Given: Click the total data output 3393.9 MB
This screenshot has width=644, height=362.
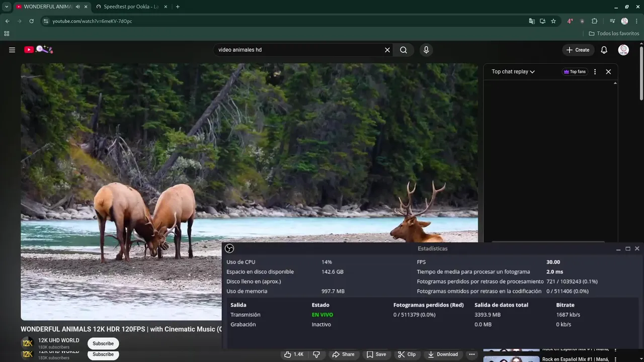Looking at the screenshot, I should click(x=488, y=315).
